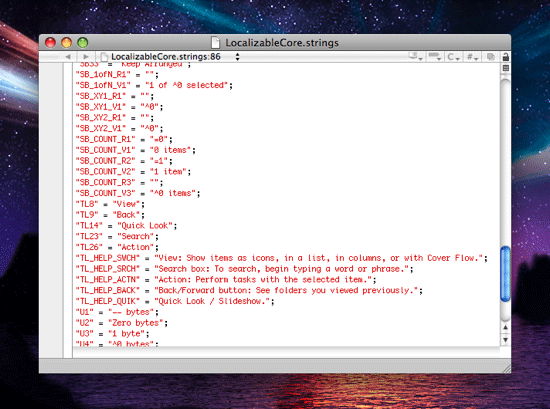Click the "TL_HELP_SRCH" search box line
550x409 pixels.
[x=244, y=269]
